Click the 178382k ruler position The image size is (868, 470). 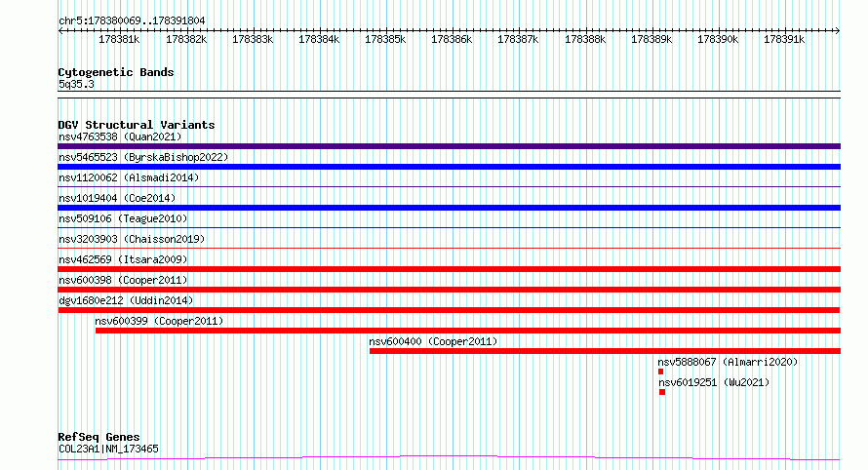(x=186, y=39)
